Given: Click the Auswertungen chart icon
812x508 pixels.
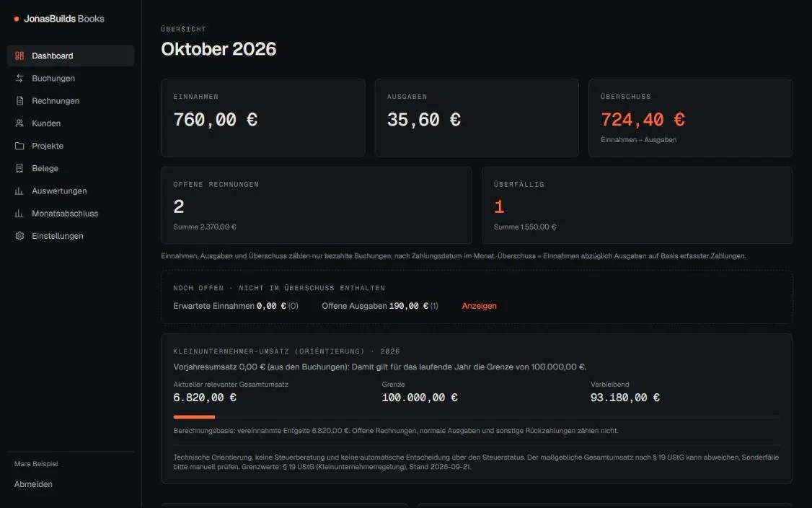Looking at the screenshot, I should [19, 190].
